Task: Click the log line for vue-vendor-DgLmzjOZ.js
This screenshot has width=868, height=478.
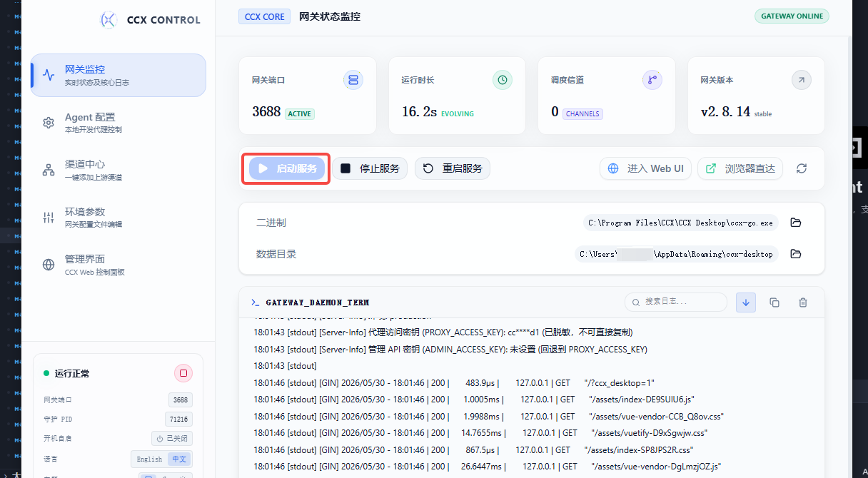Action: coord(487,467)
